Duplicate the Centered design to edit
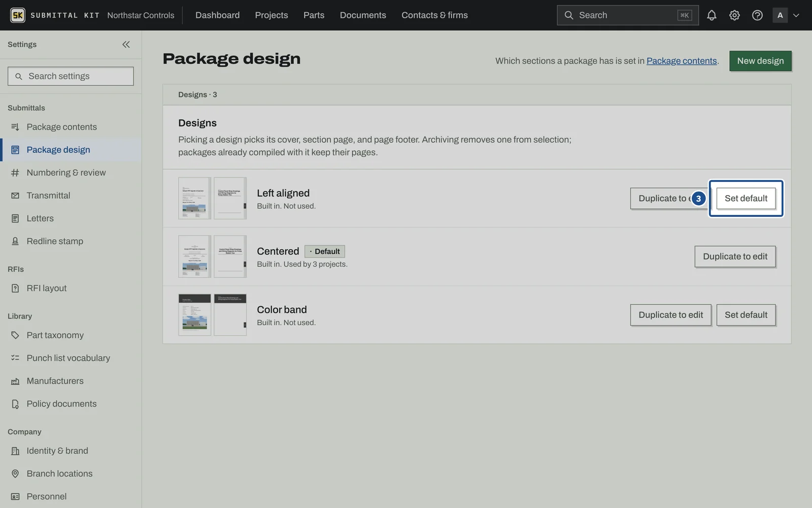This screenshot has width=812, height=508. click(x=735, y=257)
